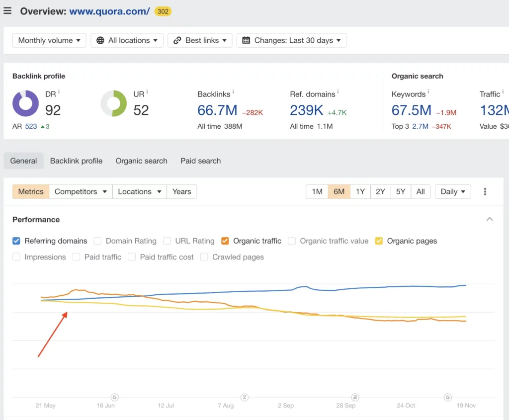Open the www.quora.com/ link
Screen dimensions: 509x420
pos(109,11)
